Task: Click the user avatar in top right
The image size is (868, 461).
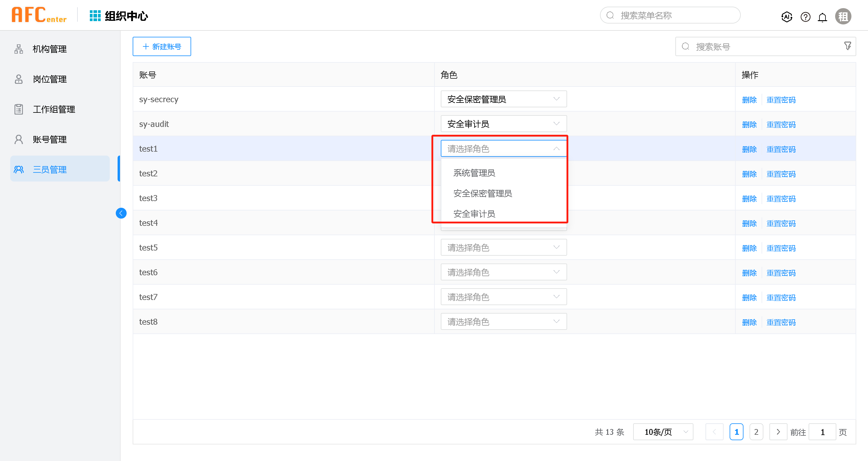Action: (843, 17)
